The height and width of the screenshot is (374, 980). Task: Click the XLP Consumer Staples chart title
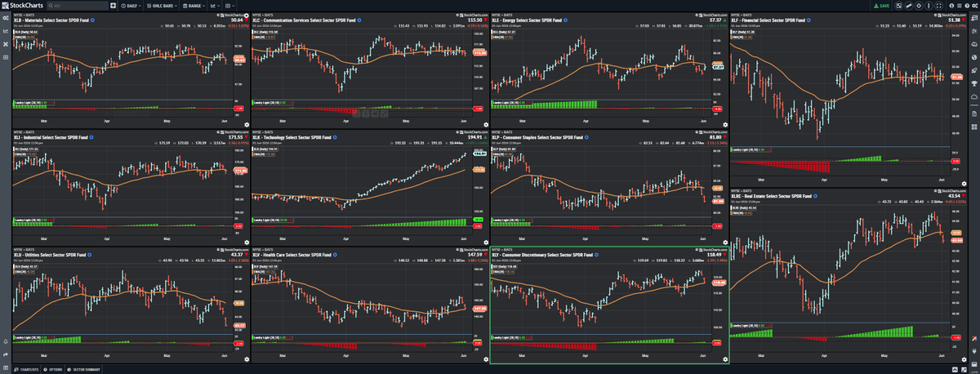pyautogui.click(x=537, y=137)
